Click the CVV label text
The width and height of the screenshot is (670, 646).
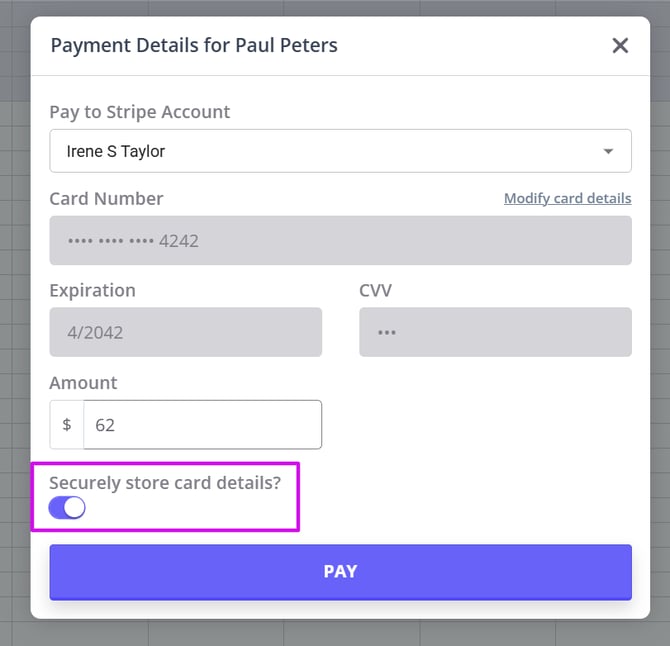pos(375,291)
